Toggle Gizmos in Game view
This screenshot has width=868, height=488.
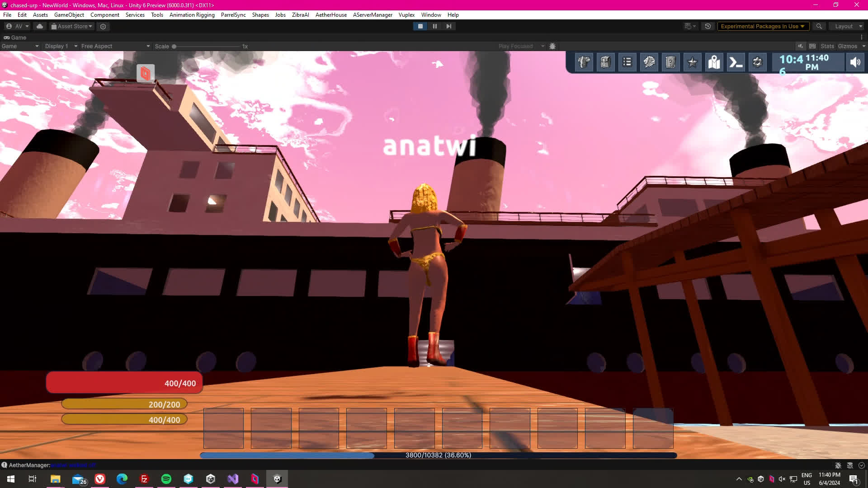pyautogui.click(x=847, y=46)
